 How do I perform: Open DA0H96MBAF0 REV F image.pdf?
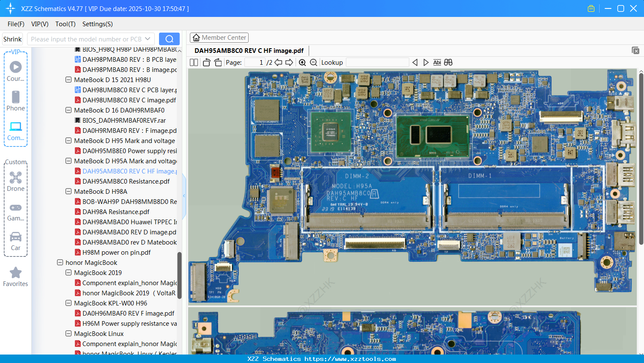pyautogui.click(x=124, y=313)
